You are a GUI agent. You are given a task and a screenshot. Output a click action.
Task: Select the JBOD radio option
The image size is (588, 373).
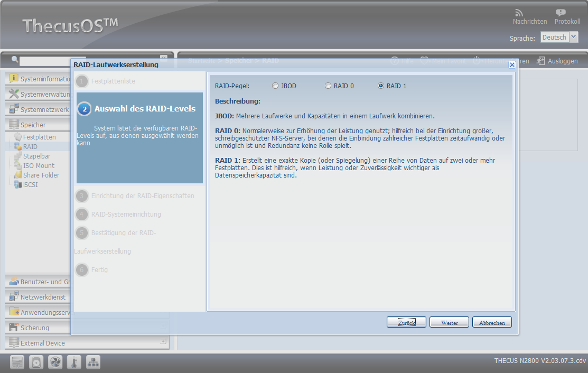click(x=275, y=86)
